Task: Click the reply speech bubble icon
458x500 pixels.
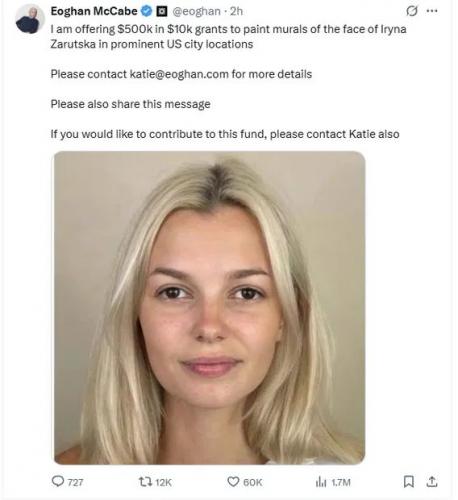Action: [x=58, y=481]
